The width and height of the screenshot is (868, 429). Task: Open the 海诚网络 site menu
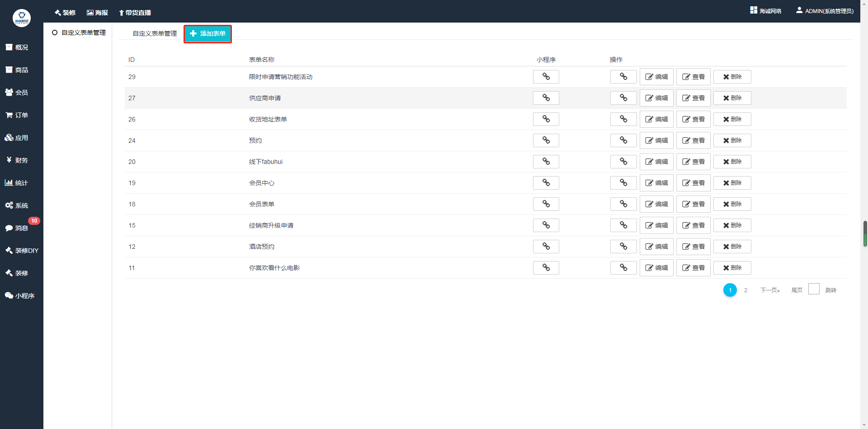(x=766, y=11)
